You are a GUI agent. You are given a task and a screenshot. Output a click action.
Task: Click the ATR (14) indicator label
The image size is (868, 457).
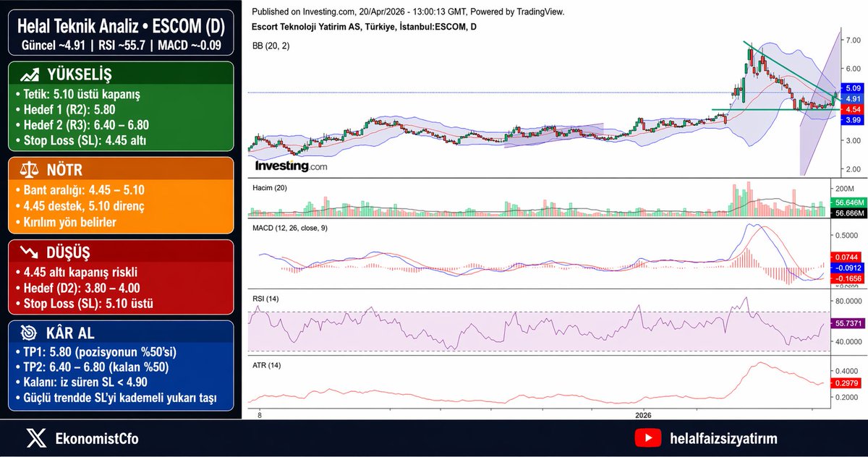(266, 364)
